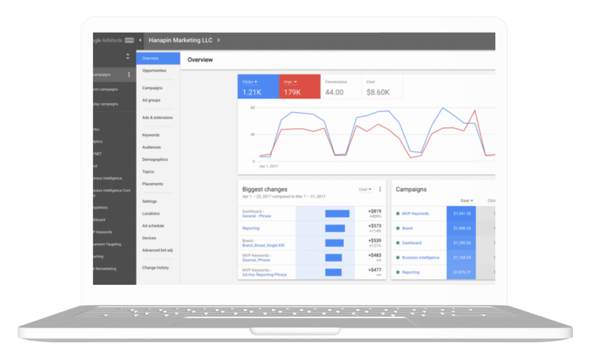Viewport: 590px width, 364px height.
Task: Select Placement Targeting campaign in dark sidebar
Action: click(x=107, y=245)
